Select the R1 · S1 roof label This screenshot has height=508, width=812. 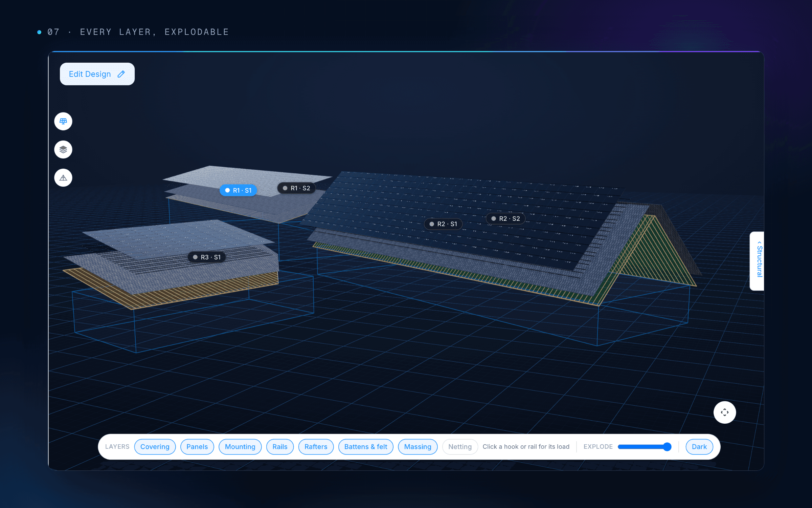click(239, 190)
